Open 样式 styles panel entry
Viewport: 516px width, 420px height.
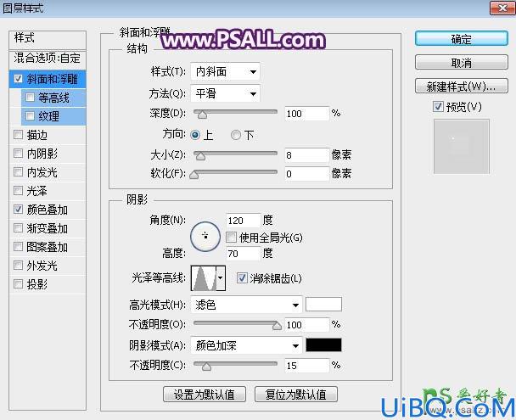coord(48,38)
